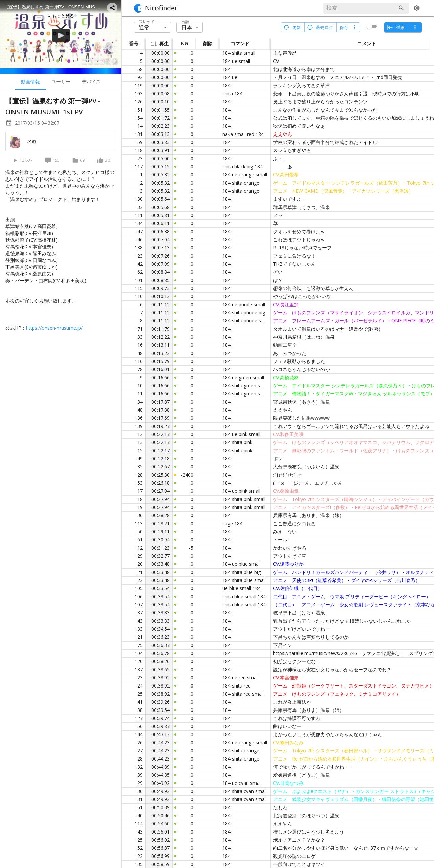The image size is (434, 868).
Task: Click the green status dot in comment 131's row
Action: 175,134
